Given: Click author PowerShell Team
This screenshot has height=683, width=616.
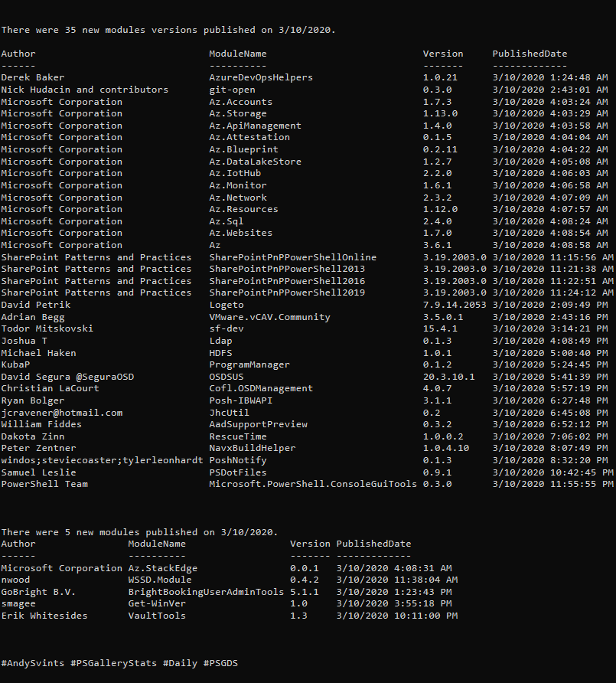Looking at the screenshot, I should (44, 485).
